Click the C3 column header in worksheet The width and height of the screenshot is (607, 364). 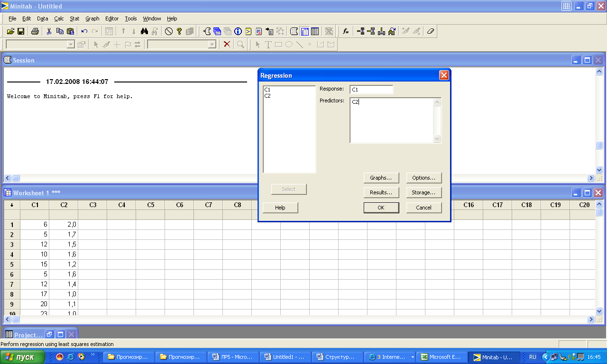click(93, 205)
